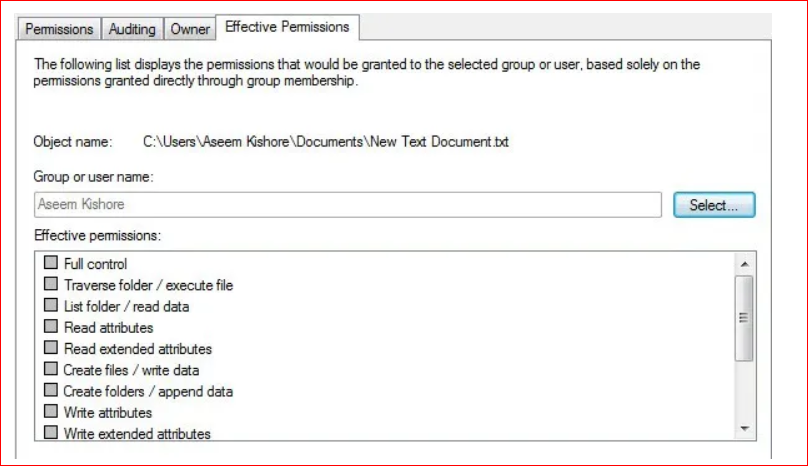
Task: Toggle the Full control checkbox
Action: tap(50, 262)
